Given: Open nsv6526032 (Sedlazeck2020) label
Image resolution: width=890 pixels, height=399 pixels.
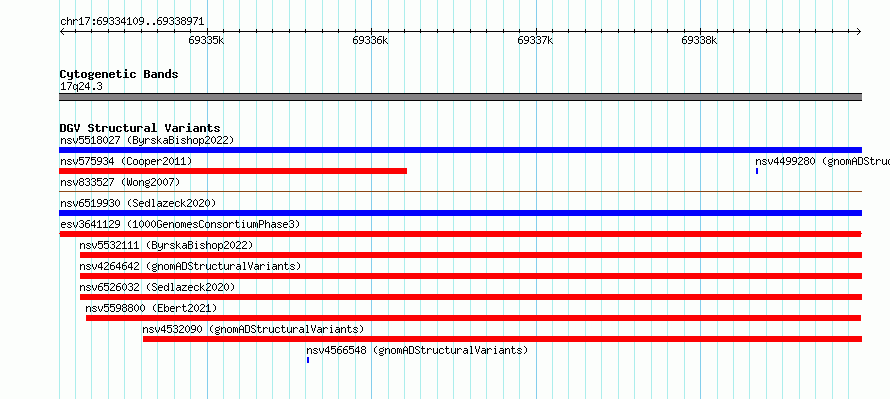Looking at the screenshot, I should tap(157, 287).
